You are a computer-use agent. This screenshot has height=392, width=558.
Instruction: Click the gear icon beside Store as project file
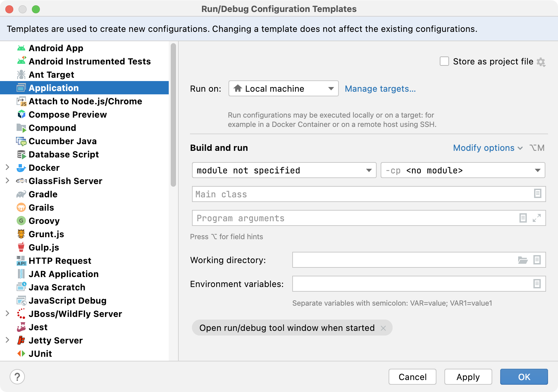[541, 62]
